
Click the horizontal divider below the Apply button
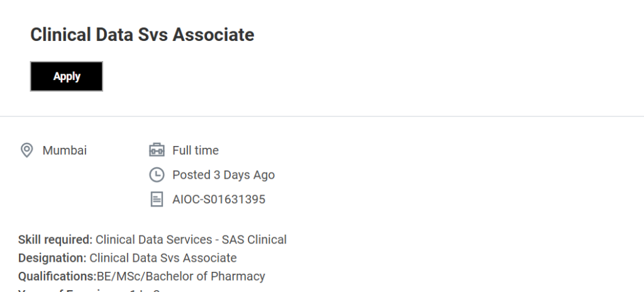(322, 116)
